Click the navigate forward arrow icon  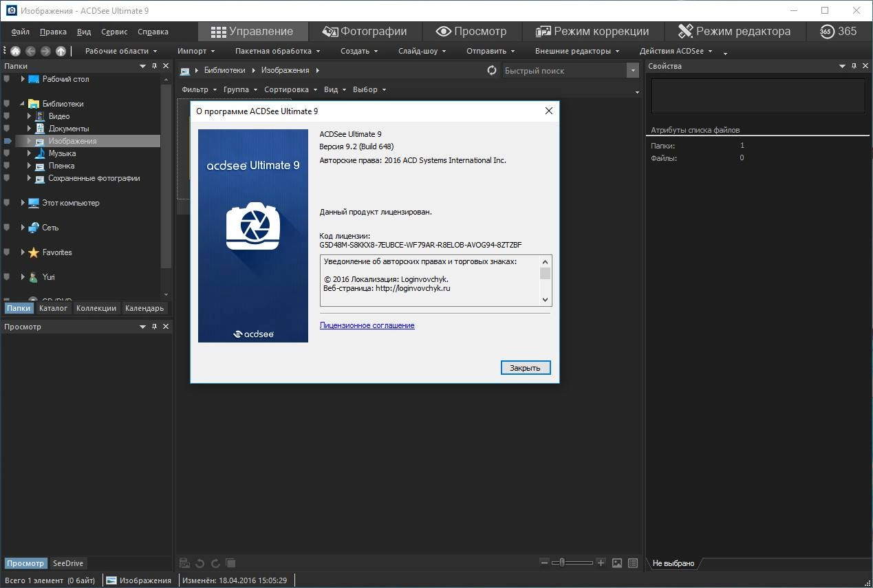(45, 51)
